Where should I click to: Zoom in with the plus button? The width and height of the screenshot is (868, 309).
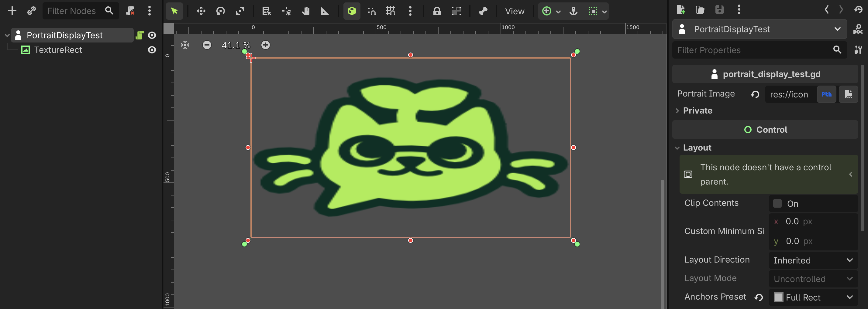tap(266, 45)
